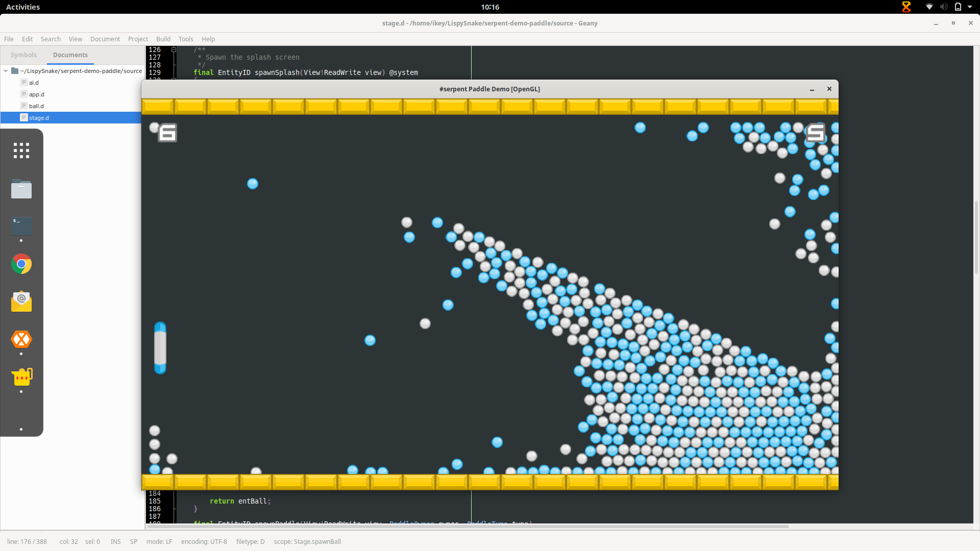Click the right score digit 5 in game
The width and height of the screenshot is (980, 551).
pyautogui.click(x=815, y=133)
